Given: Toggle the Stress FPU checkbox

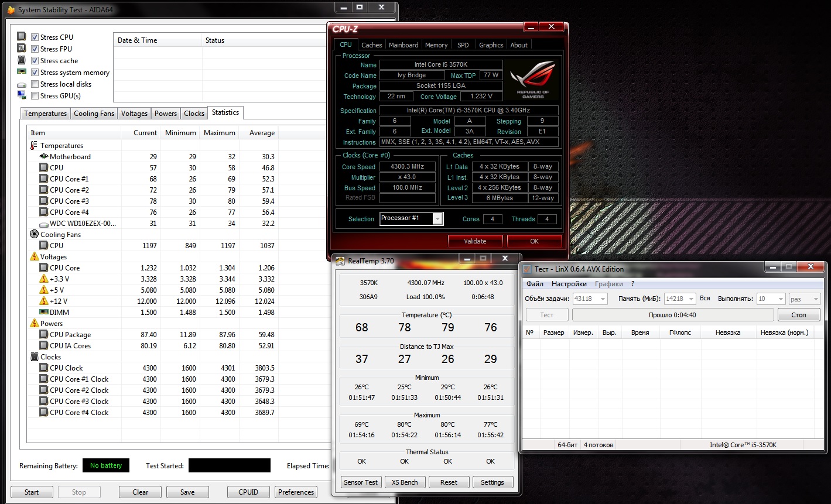Looking at the screenshot, I should pos(35,49).
